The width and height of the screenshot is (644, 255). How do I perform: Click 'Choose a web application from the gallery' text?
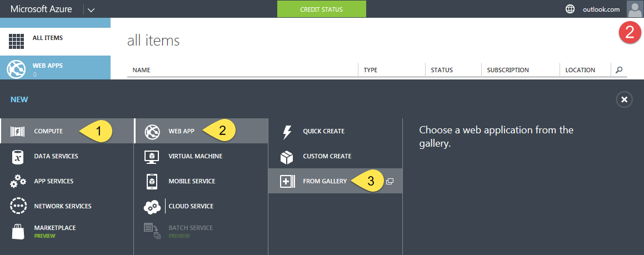pyautogui.click(x=496, y=137)
